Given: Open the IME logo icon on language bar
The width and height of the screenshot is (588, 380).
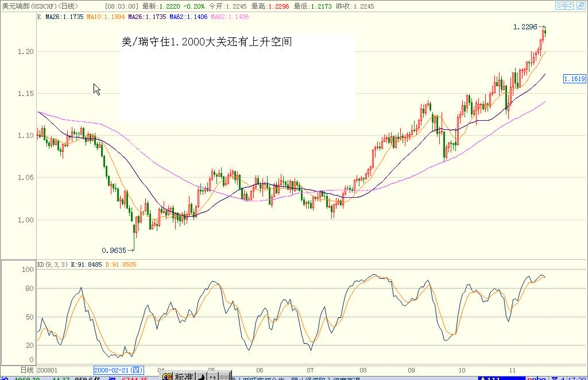Looking at the screenshot, I should tap(167, 376).
